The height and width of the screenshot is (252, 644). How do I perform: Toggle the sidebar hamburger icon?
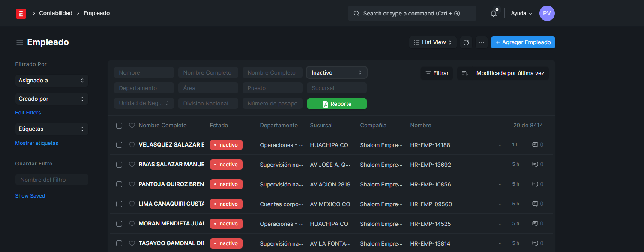(20, 42)
